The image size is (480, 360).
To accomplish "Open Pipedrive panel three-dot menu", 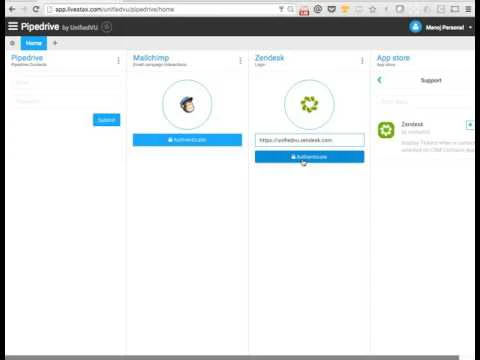I will coord(119,60).
